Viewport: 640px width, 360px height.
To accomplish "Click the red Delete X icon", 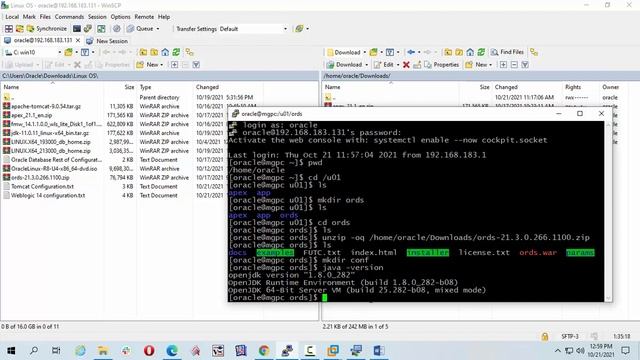I will [x=406, y=64].
